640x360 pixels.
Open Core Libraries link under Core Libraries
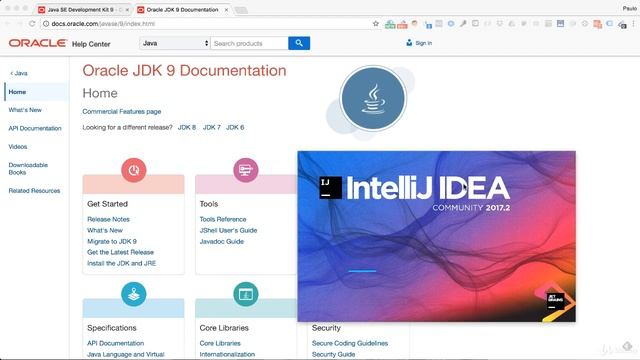(220, 343)
